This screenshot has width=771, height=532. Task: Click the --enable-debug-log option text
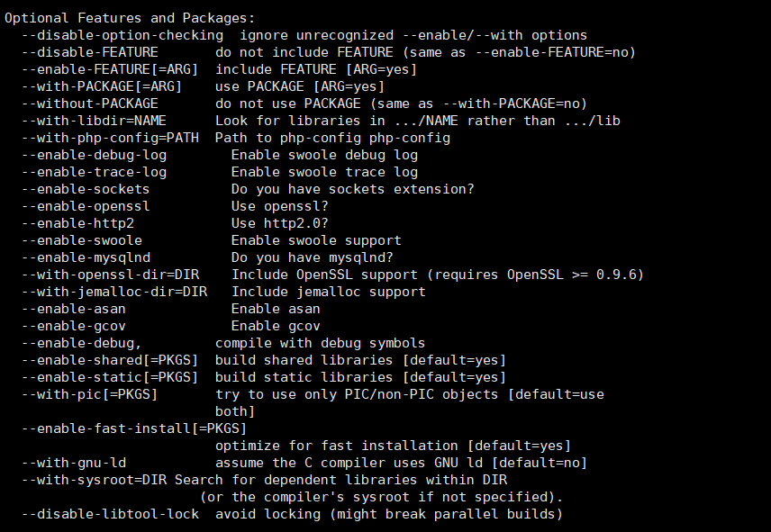coord(94,155)
